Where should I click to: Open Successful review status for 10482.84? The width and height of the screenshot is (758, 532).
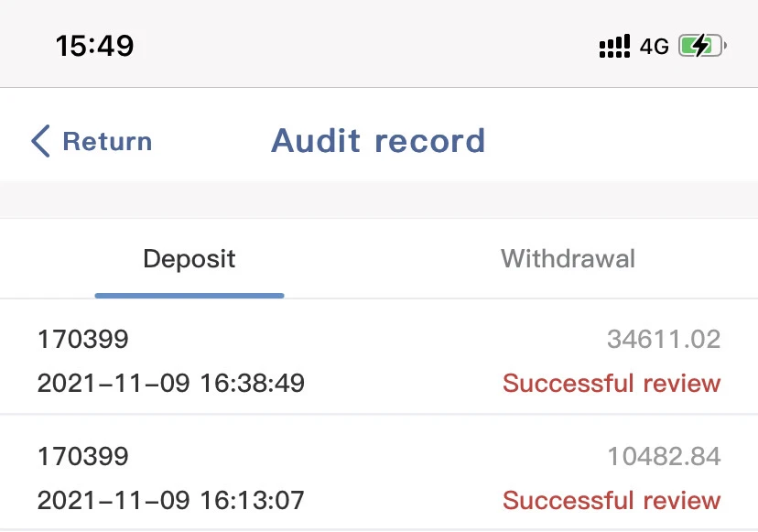tap(612, 500)
